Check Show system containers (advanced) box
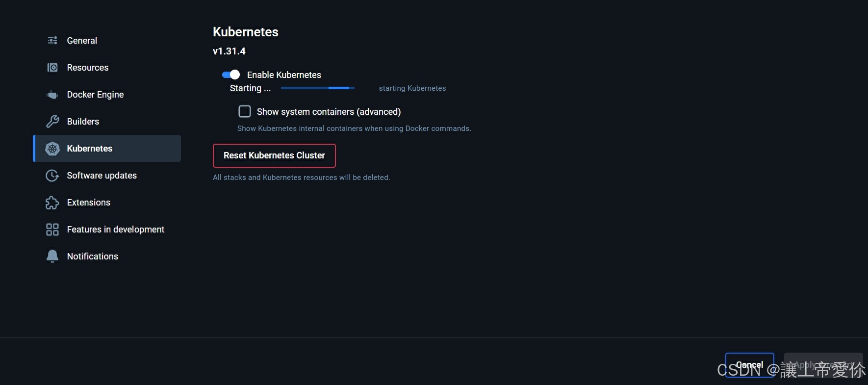This screenshot has width=868, height=385. pos(245,112)
